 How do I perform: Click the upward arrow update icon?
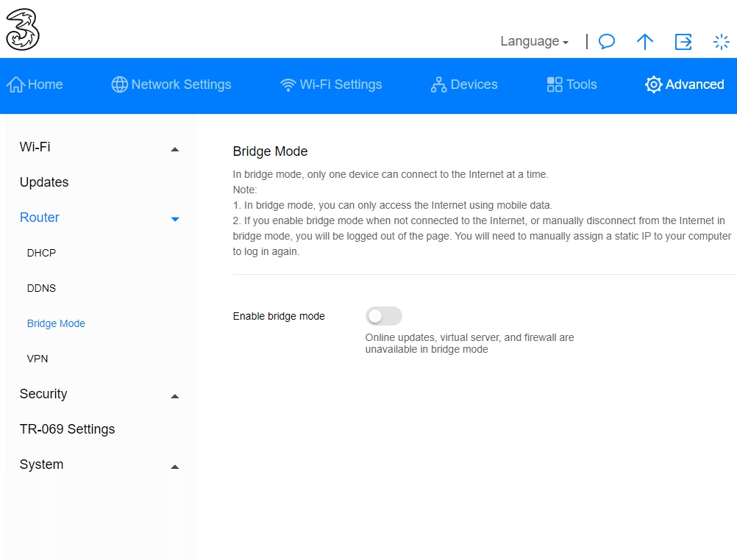[x=645, y=41]
